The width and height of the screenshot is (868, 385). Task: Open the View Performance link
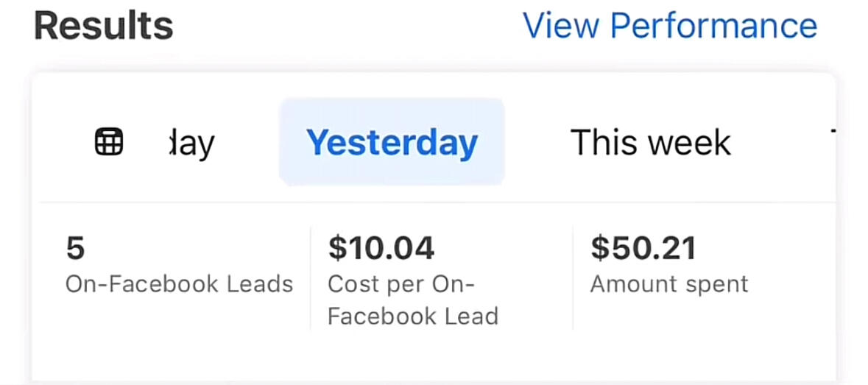click(x=670, y=26)
